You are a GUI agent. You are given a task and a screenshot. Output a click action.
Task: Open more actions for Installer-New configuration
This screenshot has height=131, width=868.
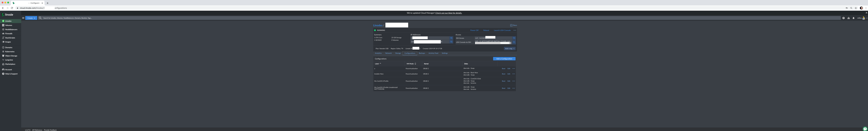[x=513, y=74]
